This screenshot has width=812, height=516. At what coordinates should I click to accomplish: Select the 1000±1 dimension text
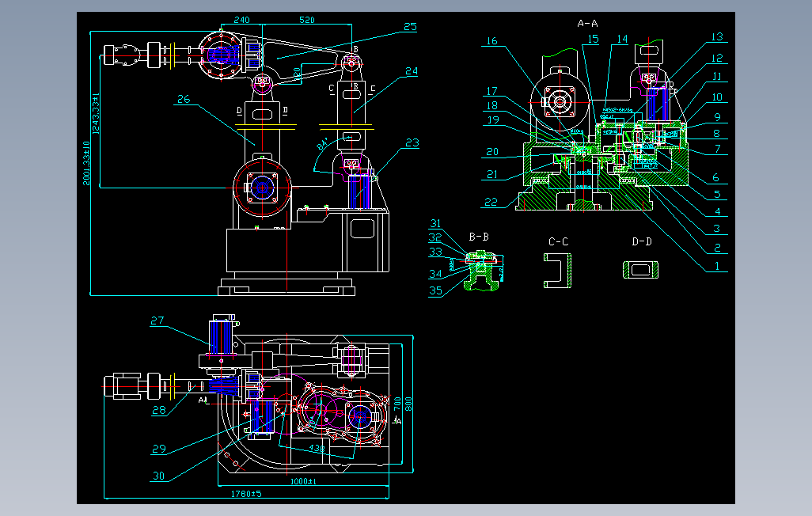click(303, 481)
